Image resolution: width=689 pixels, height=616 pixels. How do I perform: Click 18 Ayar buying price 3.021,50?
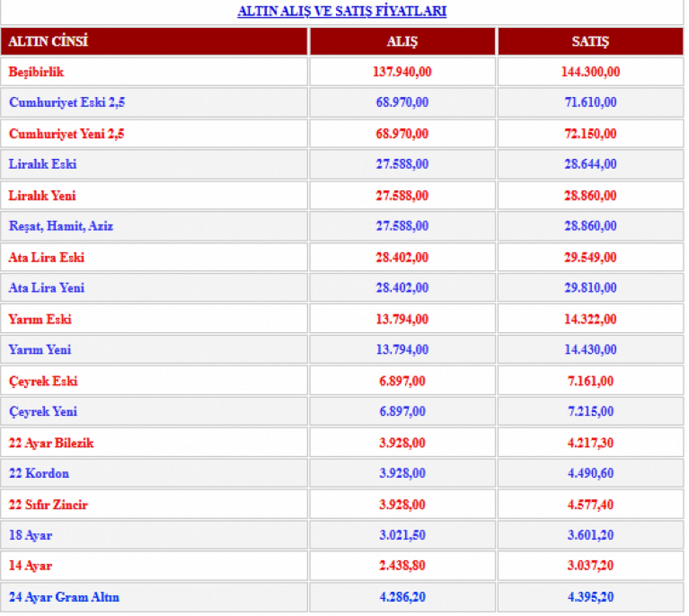(x=402, y=535)
